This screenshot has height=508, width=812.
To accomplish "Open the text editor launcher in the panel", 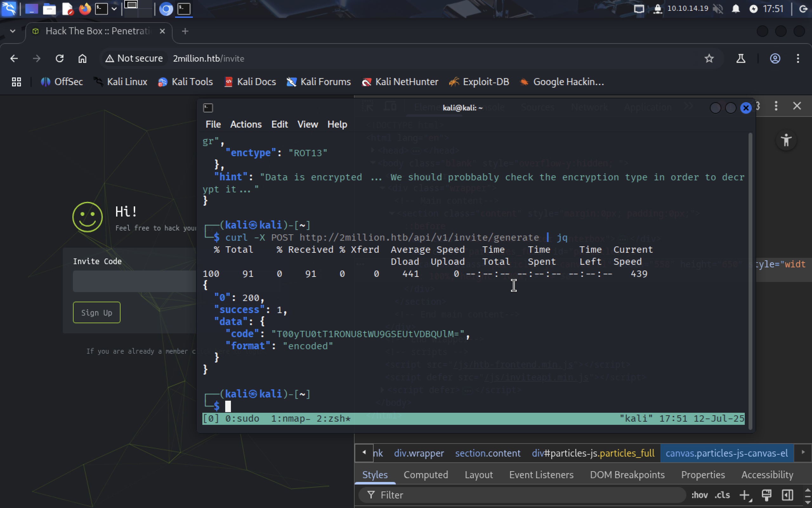I will pos(68,9).
